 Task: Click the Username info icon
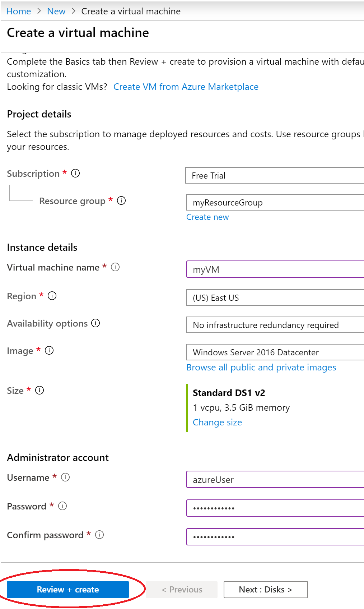pos(65,477)
